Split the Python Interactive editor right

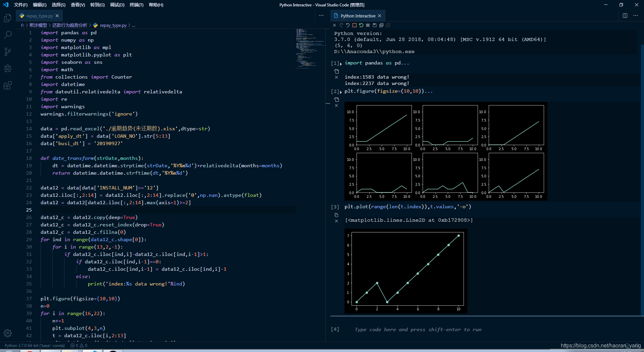coord(625,16)
